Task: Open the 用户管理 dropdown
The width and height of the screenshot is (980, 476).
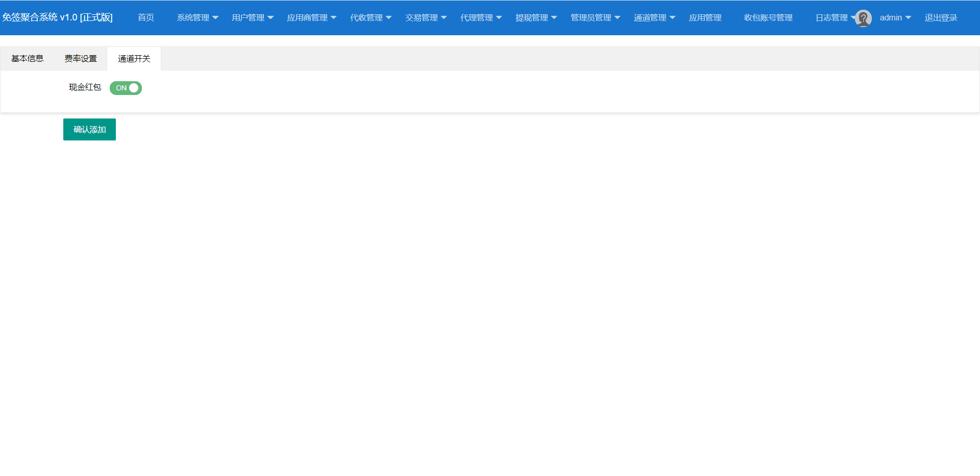Action: 253,17
